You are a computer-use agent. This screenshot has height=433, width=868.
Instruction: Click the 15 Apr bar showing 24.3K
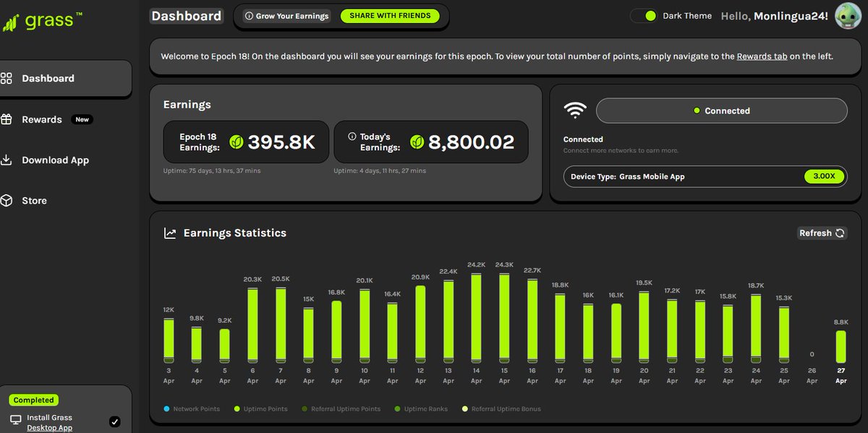pyautogui.click(x=504, y=317)
